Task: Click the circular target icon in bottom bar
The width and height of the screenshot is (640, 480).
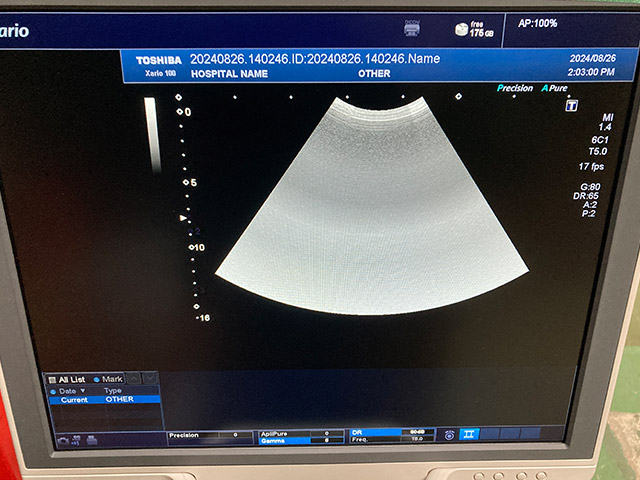Action: click(449, 435)
